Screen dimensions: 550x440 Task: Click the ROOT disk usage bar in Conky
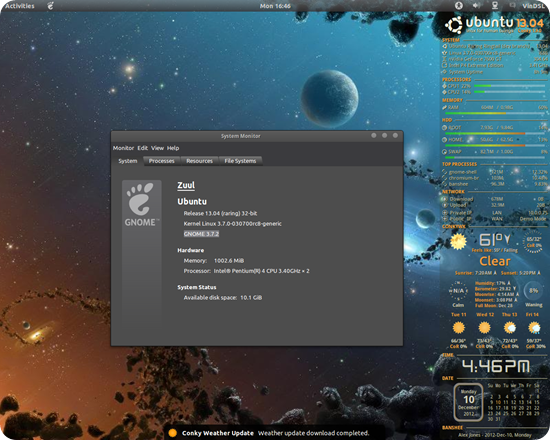click(x=496, y=134)
